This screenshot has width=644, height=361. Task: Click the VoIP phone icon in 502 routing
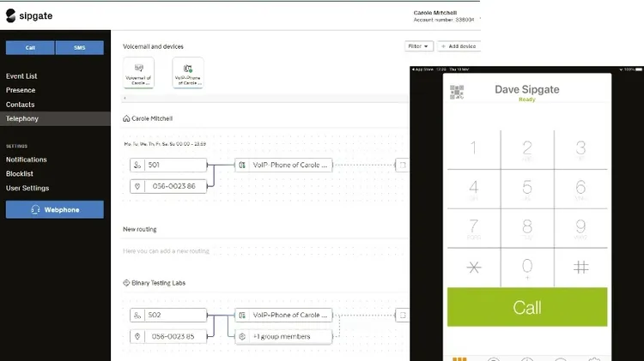[x=242, y=315]
